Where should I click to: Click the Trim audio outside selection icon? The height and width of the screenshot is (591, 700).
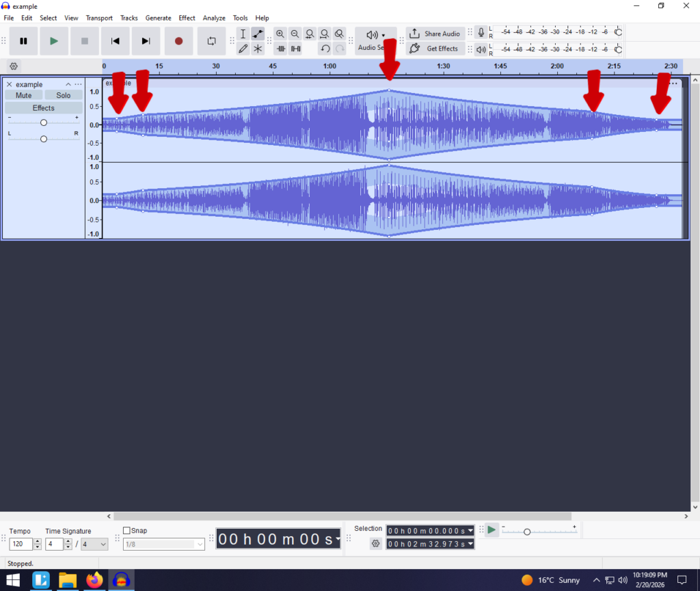click(x=280, y=49)
